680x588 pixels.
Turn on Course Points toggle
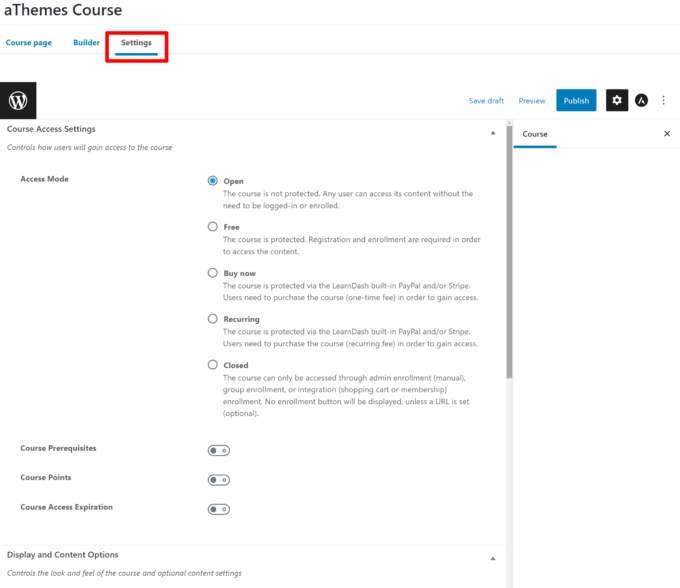tap(219, 480)
